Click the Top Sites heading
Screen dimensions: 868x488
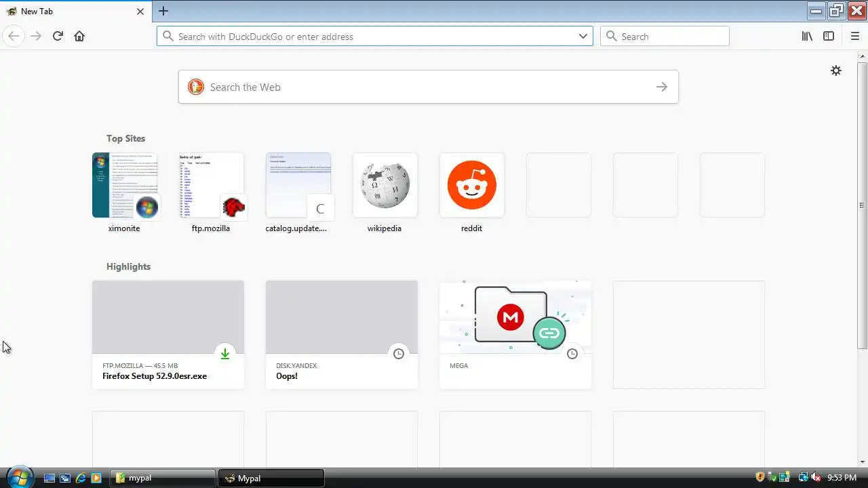(125, 138)
